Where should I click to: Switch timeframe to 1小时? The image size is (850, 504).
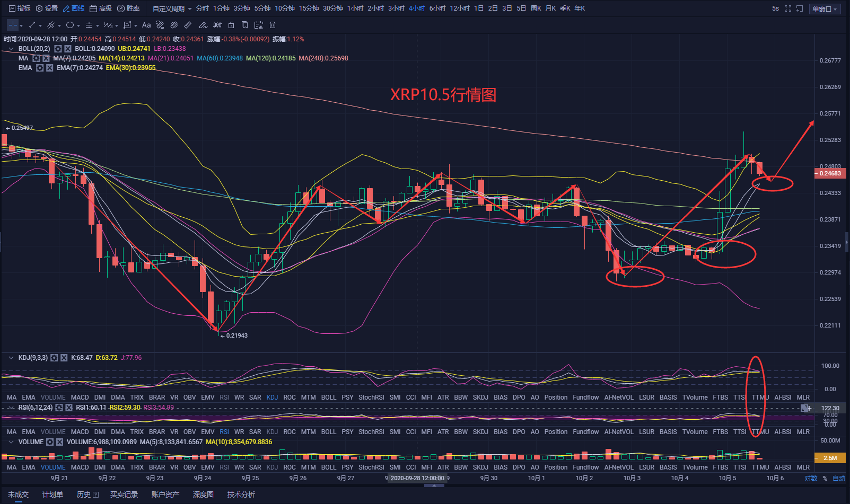[355, 8]
